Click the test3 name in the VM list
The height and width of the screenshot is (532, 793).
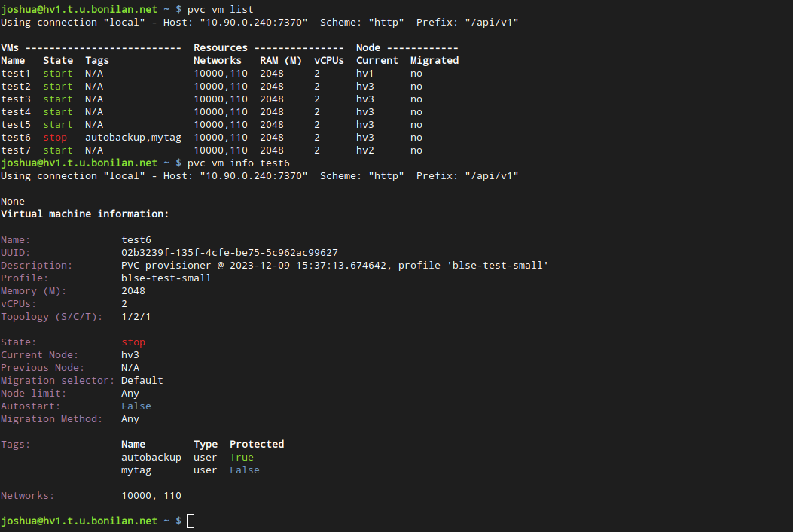(x=15, y=99)
